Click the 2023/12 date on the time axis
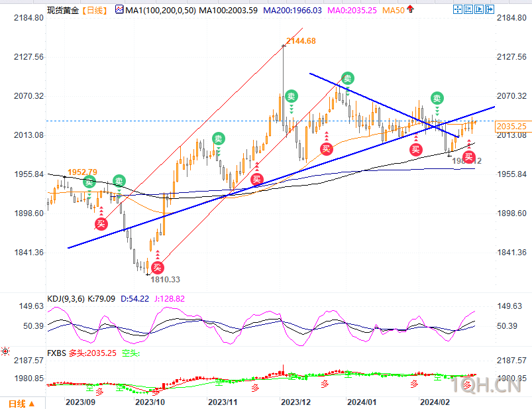Screen dimensions: 532x409 pos(296,402)
